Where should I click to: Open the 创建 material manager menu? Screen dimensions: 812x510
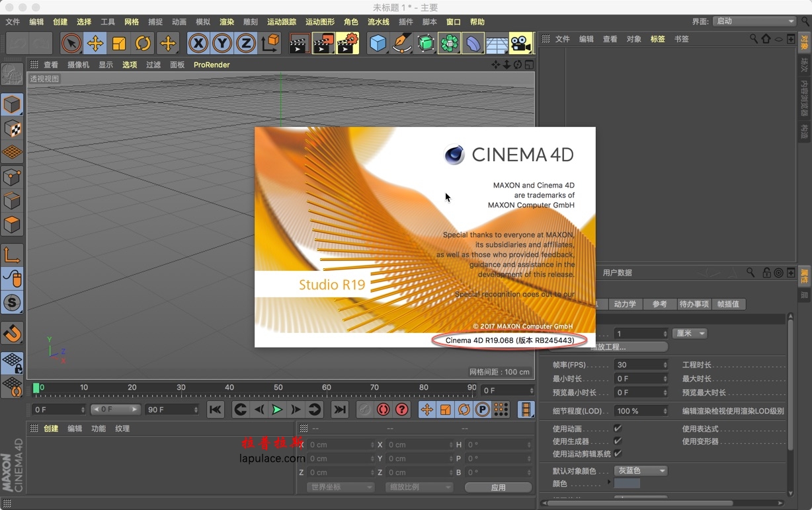tap(51, 429)
